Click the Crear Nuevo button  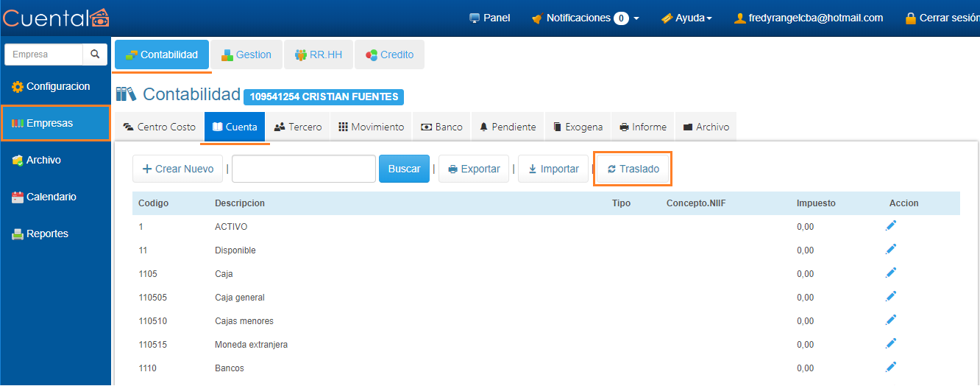point(178,169)
